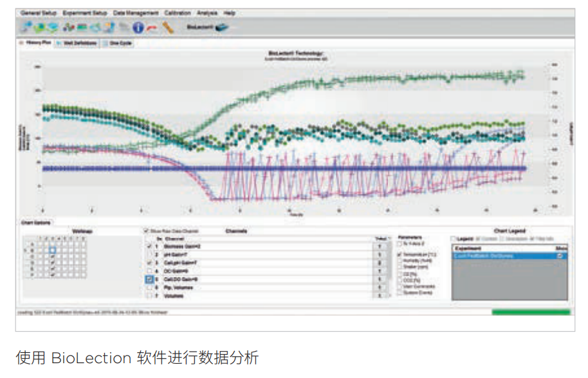The width and height of the screenshot is (588, 378).
Task: Open the Help menu
Action: tap(229, 13)
